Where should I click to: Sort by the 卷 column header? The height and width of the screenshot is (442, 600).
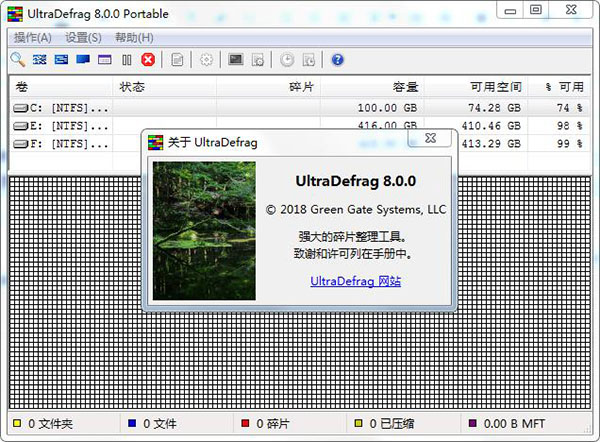coord(61,87)
